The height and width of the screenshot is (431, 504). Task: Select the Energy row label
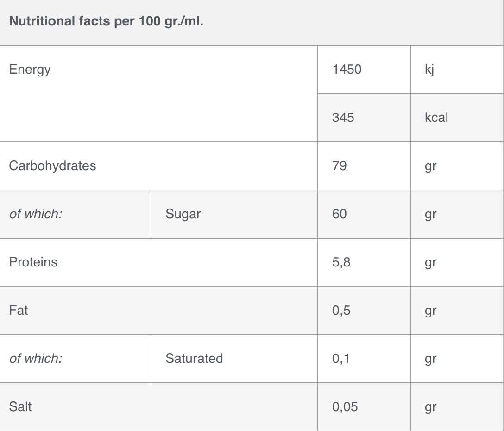click(x=30, y=70)
